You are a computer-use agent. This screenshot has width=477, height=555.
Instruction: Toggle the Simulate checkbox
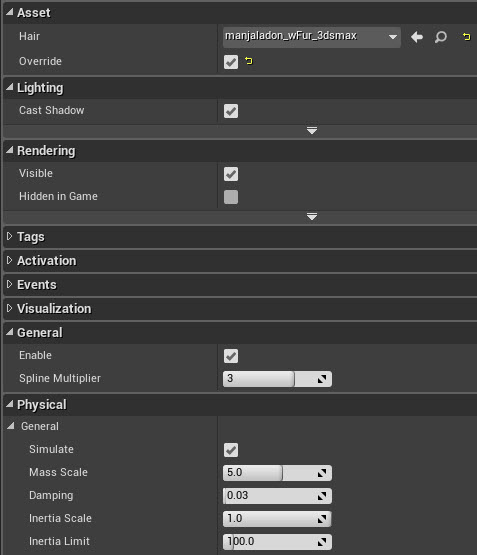[x=231, y=450]
